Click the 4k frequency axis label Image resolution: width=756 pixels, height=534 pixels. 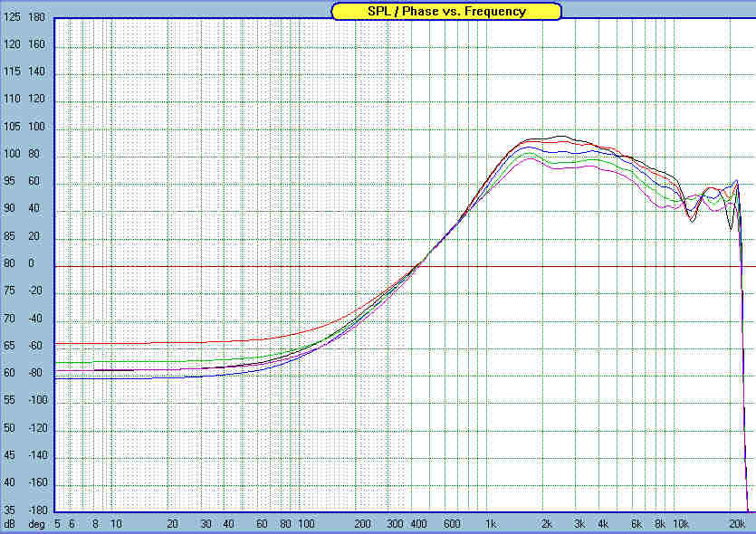tap(603, 524)
